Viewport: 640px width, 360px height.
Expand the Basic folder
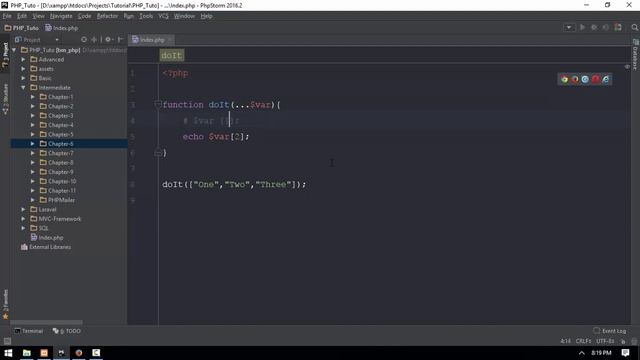(x=23, y=78)
